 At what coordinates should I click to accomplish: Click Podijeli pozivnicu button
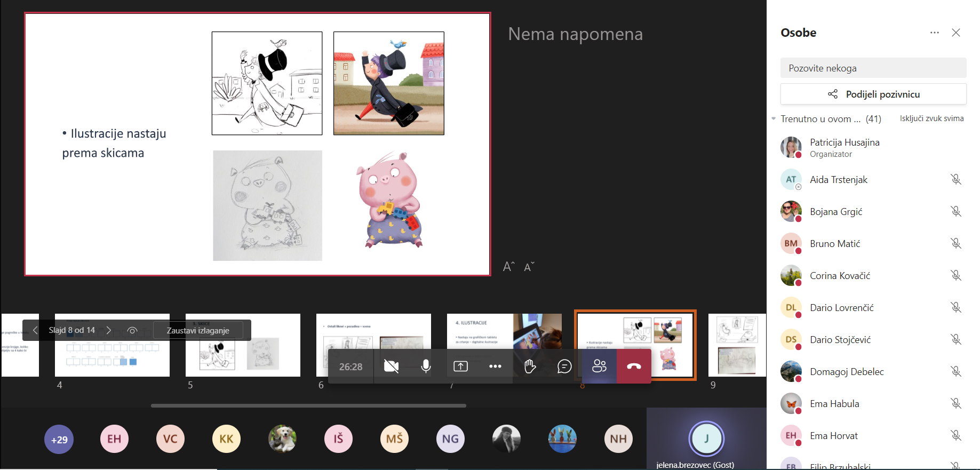point(873,94)
